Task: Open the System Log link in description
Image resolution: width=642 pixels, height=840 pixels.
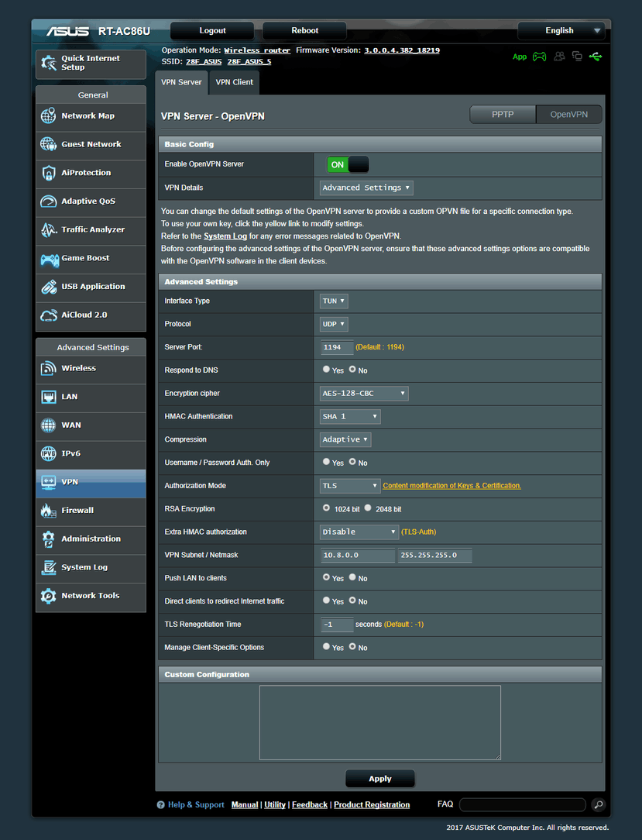Action: point(225,236)
